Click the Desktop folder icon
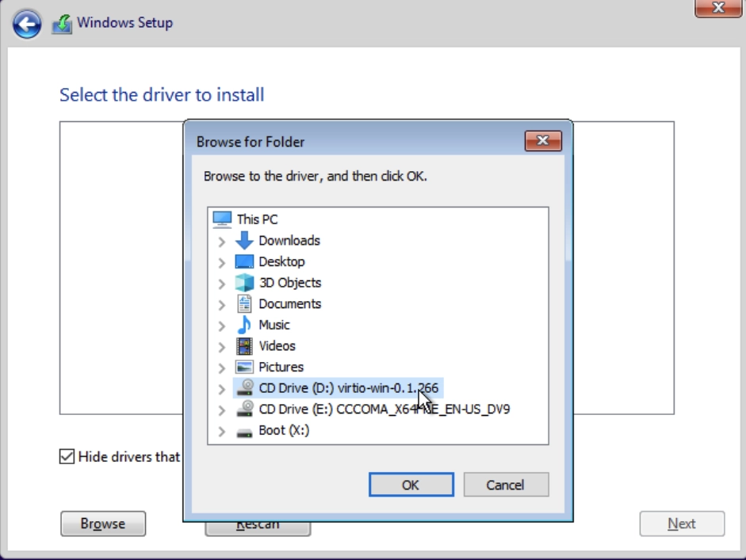 (x=244, y=261)
